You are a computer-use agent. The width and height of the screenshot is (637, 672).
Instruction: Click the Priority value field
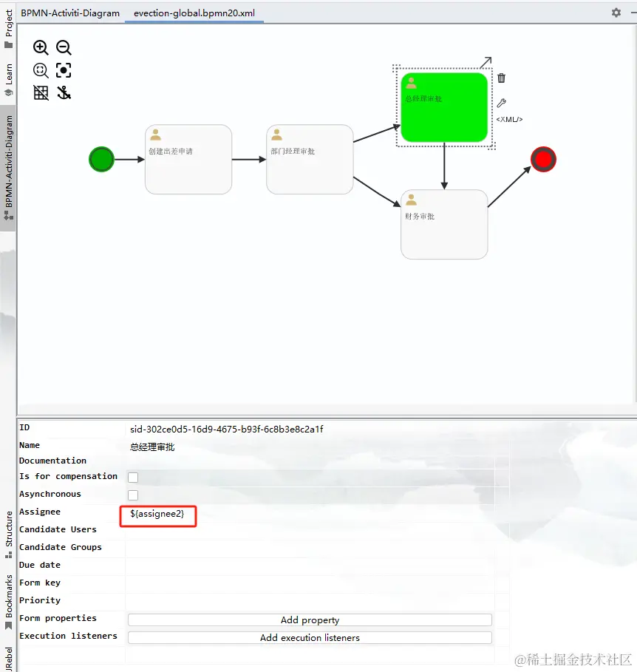click(x=310, y=601)
